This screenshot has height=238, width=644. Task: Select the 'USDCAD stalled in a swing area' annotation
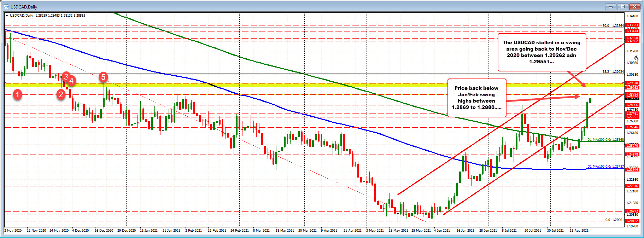[541, 52]
